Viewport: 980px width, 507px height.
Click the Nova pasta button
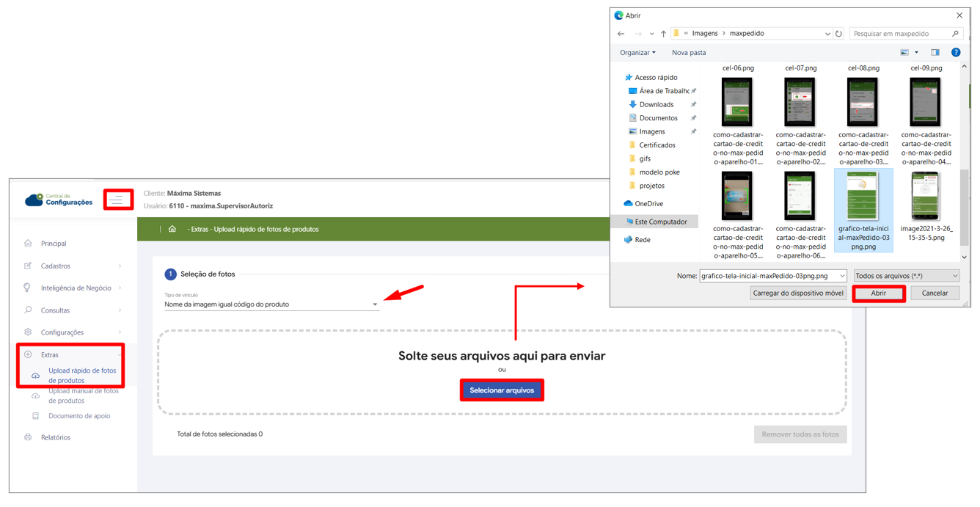pos(689,53)
